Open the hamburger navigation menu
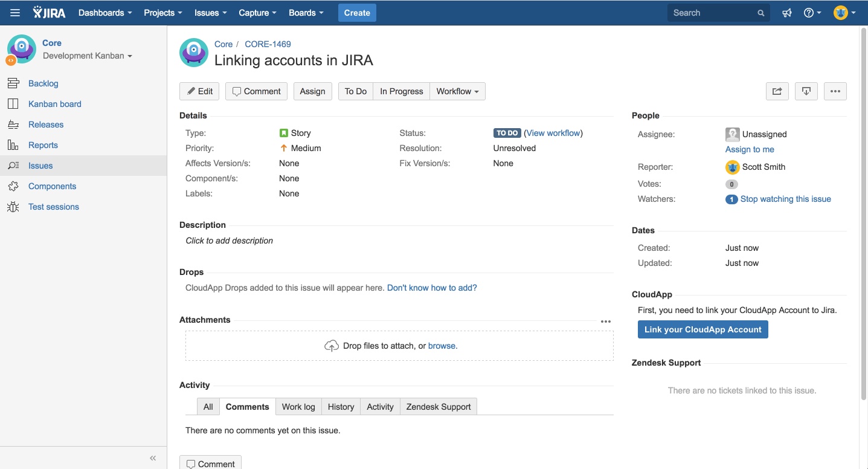868x469 pixels. (15, 13)
